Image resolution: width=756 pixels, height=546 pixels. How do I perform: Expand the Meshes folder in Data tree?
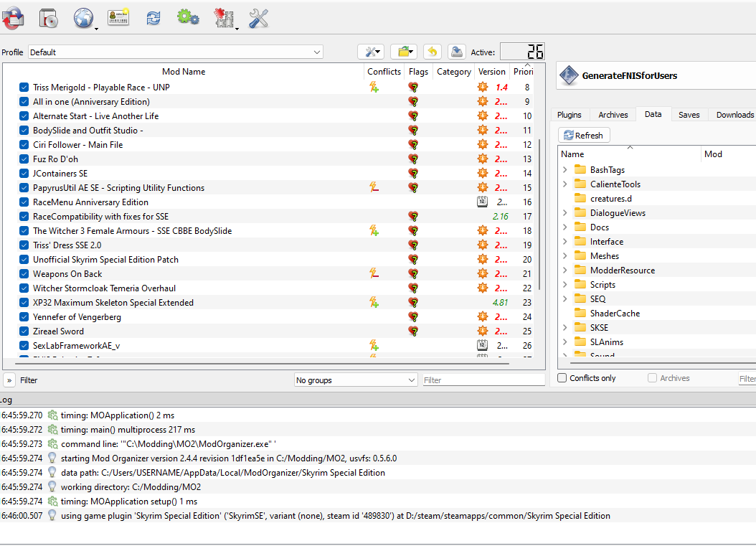coord(565,256)
